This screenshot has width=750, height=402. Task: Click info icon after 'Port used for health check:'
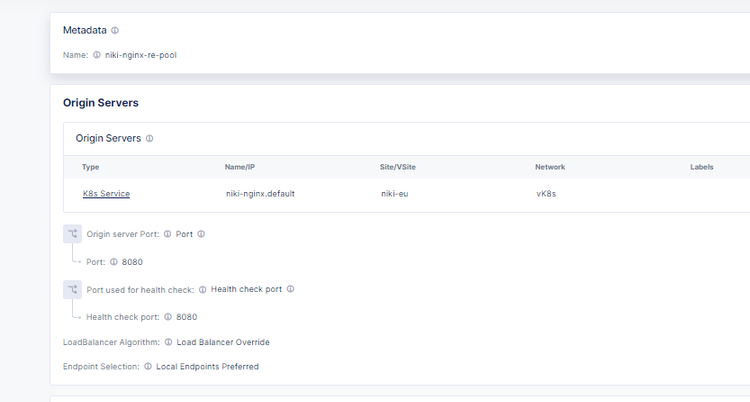pyautogui.click(x=202, y=289)
